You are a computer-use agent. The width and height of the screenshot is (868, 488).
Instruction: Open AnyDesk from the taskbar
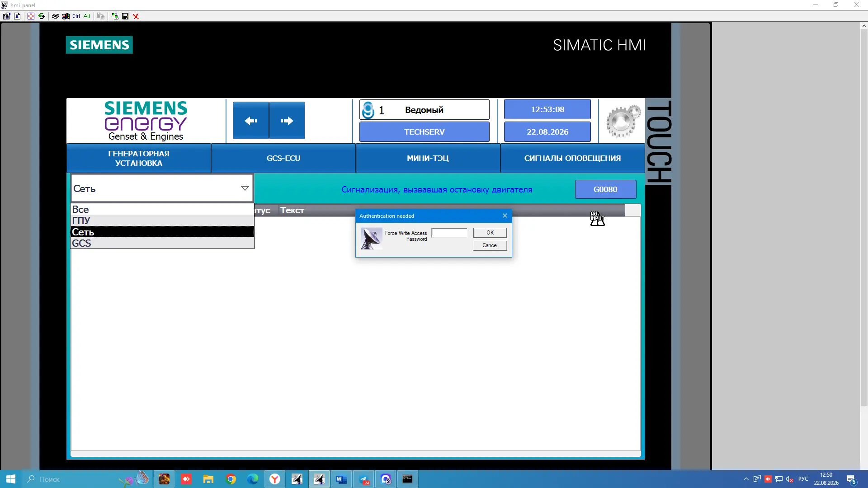click(x=186, y=479)
